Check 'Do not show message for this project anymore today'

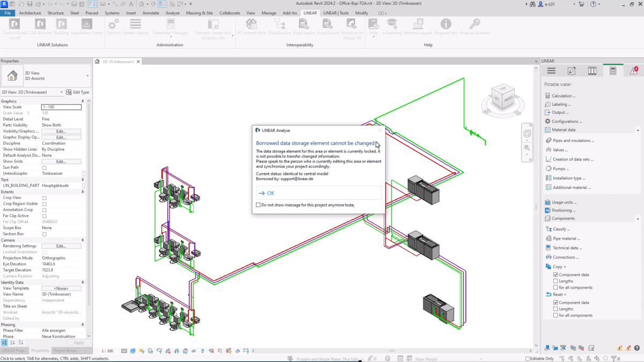[x=257, y=205]
